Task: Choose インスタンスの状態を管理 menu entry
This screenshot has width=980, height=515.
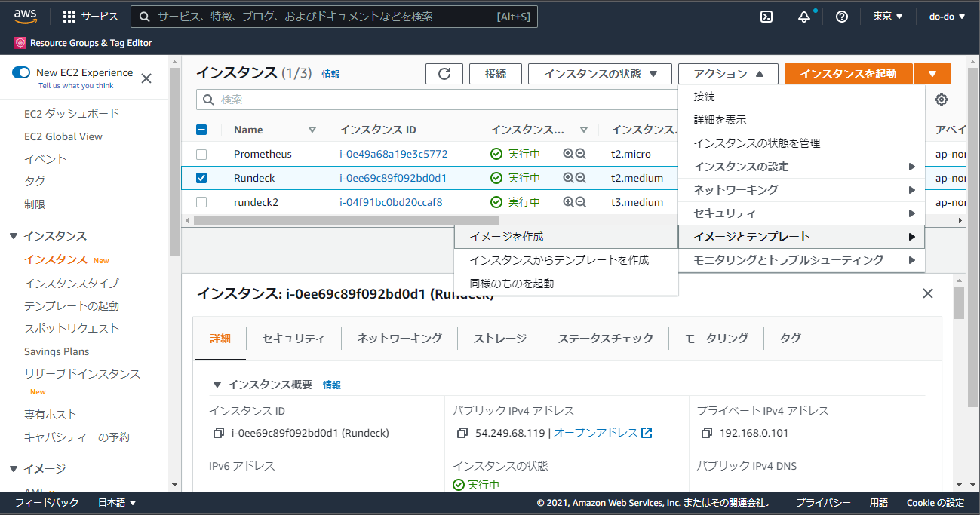Action: pos(801,143)
